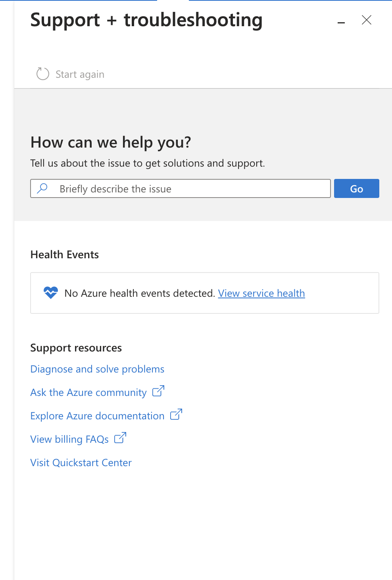
Task: Click the blue heart health icon
Action: (x=51, y=293)
